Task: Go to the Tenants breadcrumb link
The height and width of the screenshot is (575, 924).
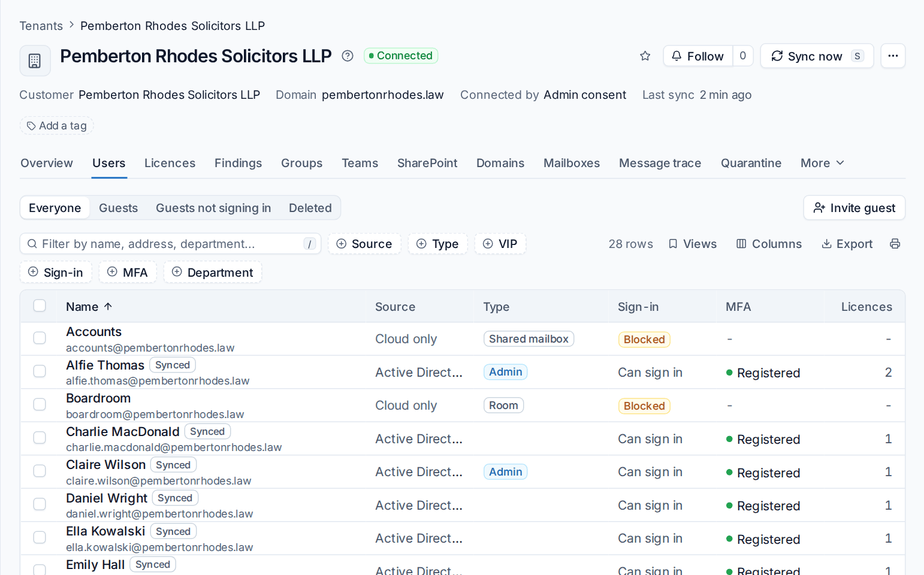Action: point(41,26)
